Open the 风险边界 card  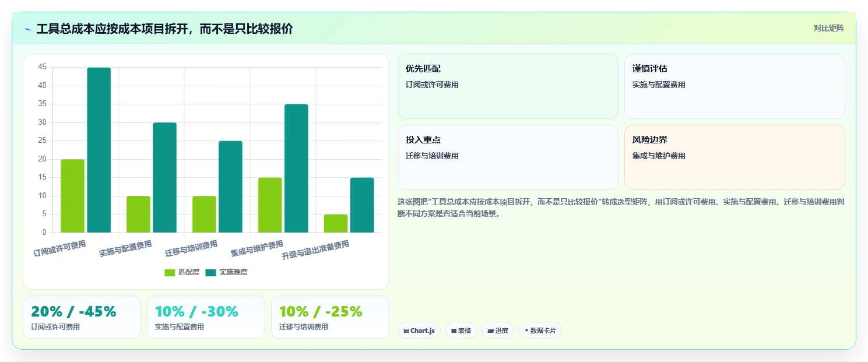735,157
